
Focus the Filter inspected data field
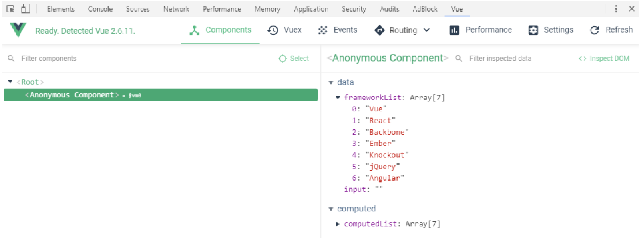pos(500,59)
